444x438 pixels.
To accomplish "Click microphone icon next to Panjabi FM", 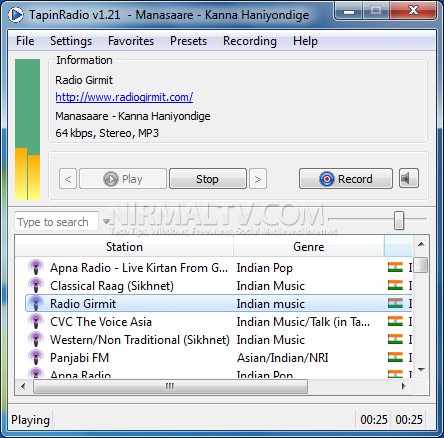I will point(36,357).
